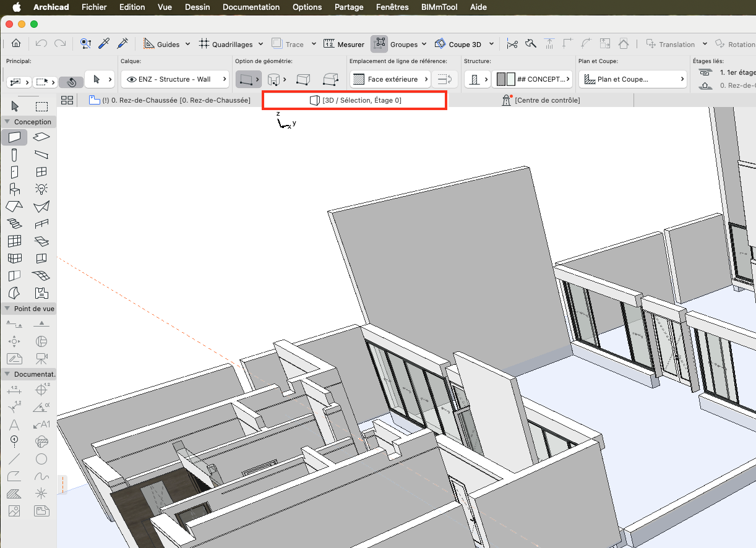Image resolution: width=756 pixels, height=548 pixels.
Task: Select the Marquee tool
Action: [x=41, y=106]
